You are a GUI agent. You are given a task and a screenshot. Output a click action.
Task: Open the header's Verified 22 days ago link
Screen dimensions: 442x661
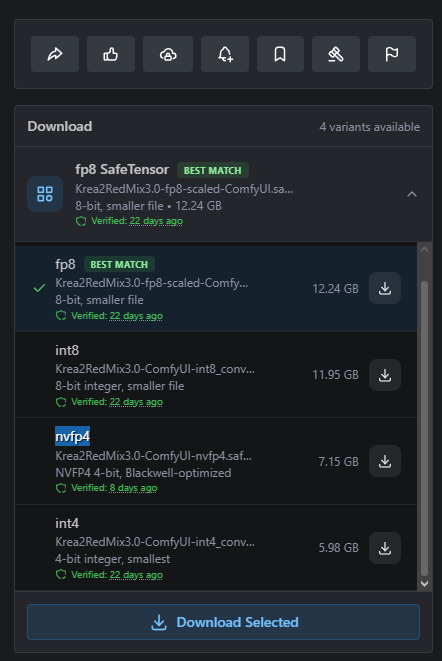coord(156,221)
